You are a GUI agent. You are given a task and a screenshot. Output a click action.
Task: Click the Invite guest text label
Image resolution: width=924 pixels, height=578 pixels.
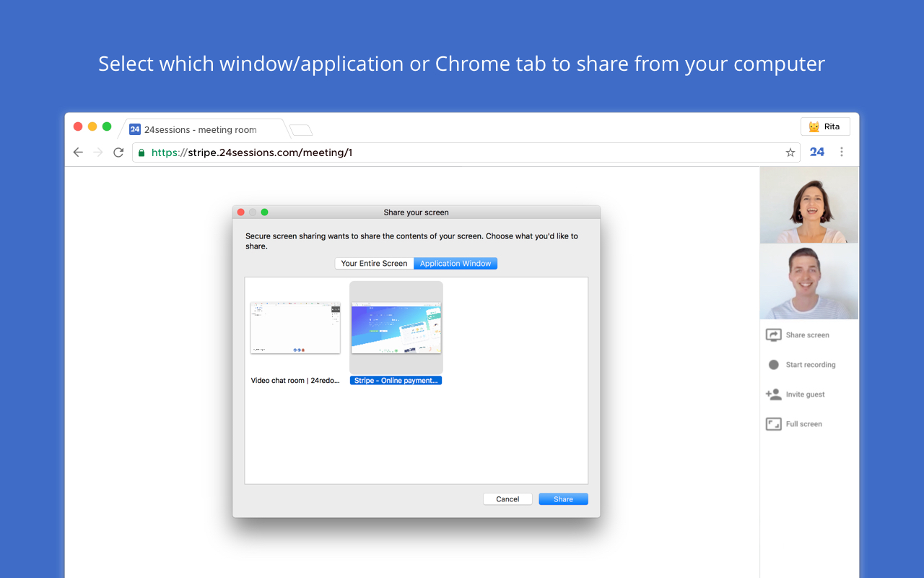pyautogui.click(x=805, y=394)
